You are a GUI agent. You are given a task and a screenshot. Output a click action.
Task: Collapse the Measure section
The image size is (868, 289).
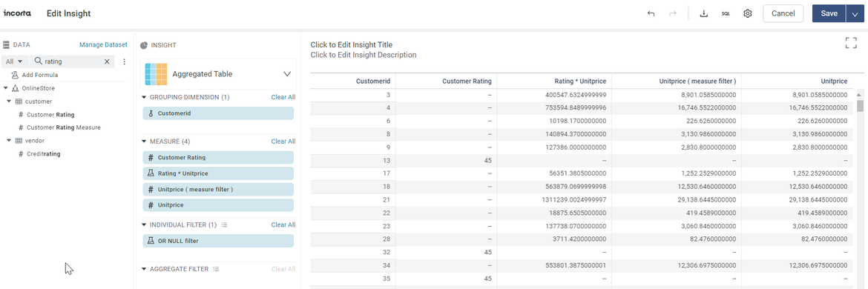[144, 142]
